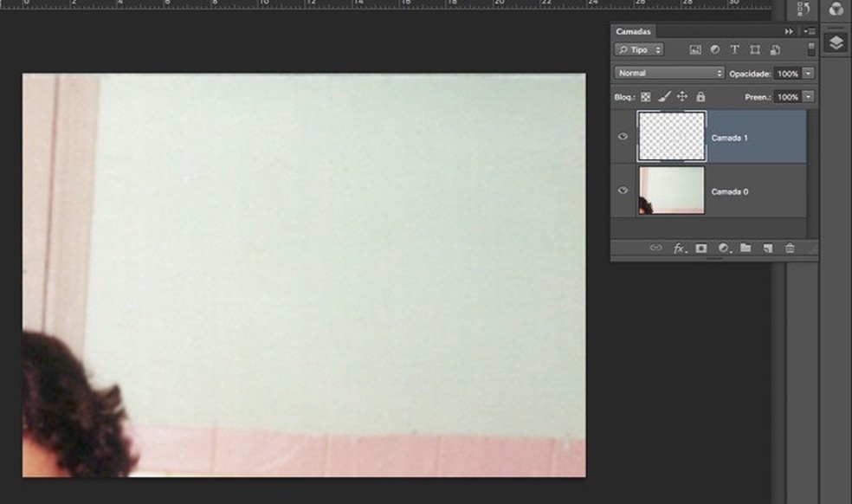Toggle the Layers panel icon in dock

pos(836,43)
